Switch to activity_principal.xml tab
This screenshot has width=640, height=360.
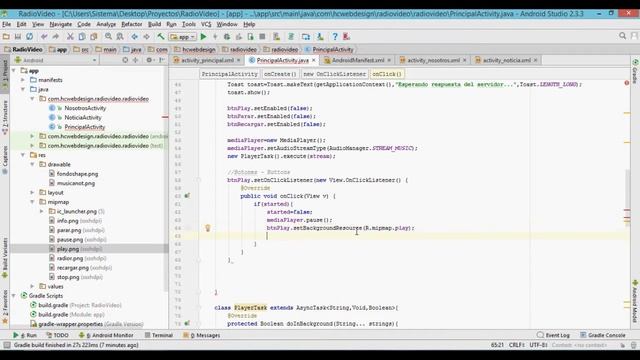[207, 60]
